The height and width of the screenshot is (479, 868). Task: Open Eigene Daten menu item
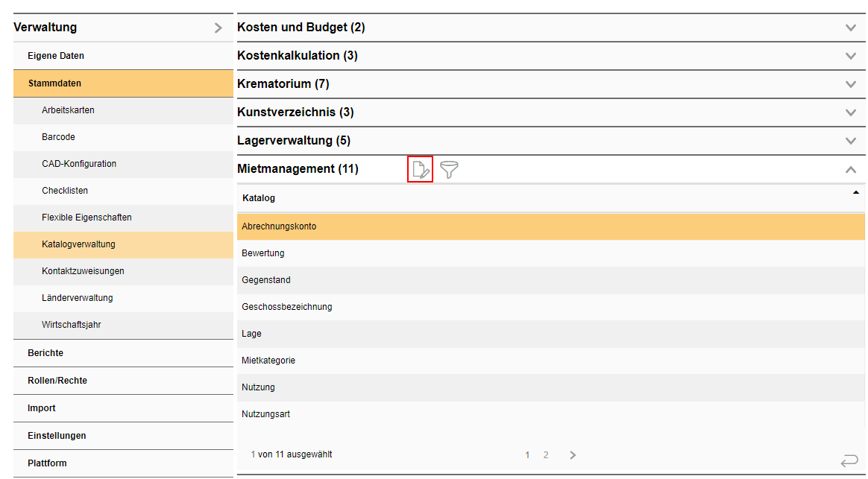[x=56, y=56]
